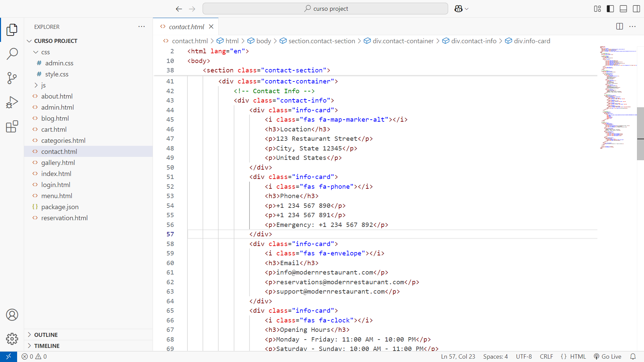Open admin.html in explorer
Viewport: 644px width, 362px height.
click(89, 107)
